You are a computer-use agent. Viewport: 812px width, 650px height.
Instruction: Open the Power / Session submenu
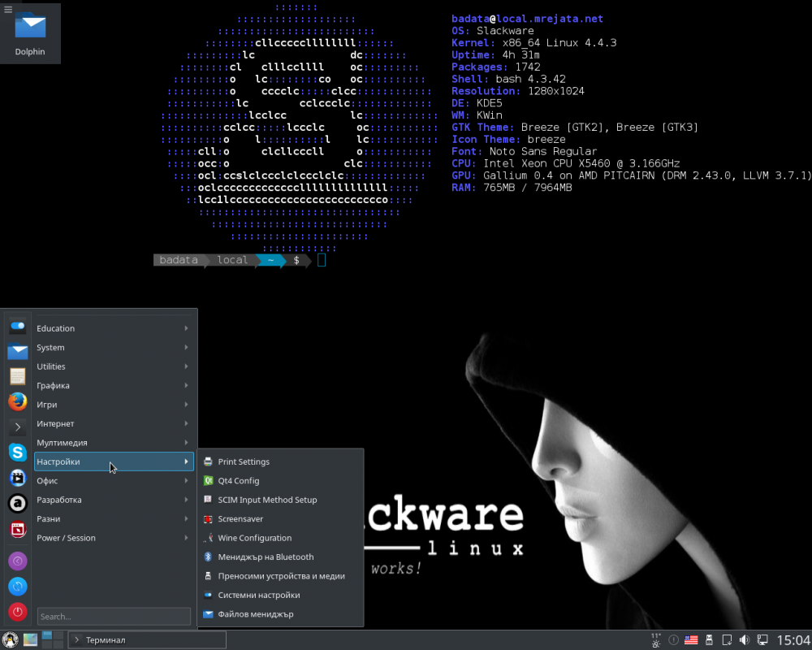click(x=114, y=538)
